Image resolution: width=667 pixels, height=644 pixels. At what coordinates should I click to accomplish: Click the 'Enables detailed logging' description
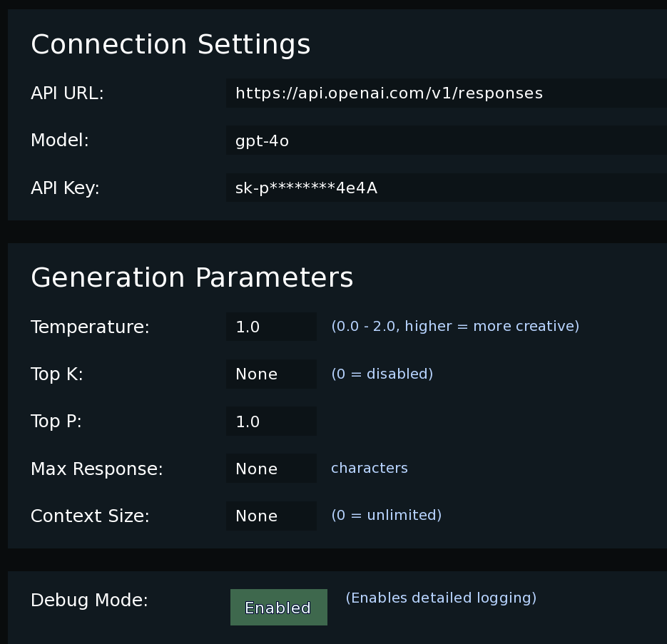coord(441,598)
